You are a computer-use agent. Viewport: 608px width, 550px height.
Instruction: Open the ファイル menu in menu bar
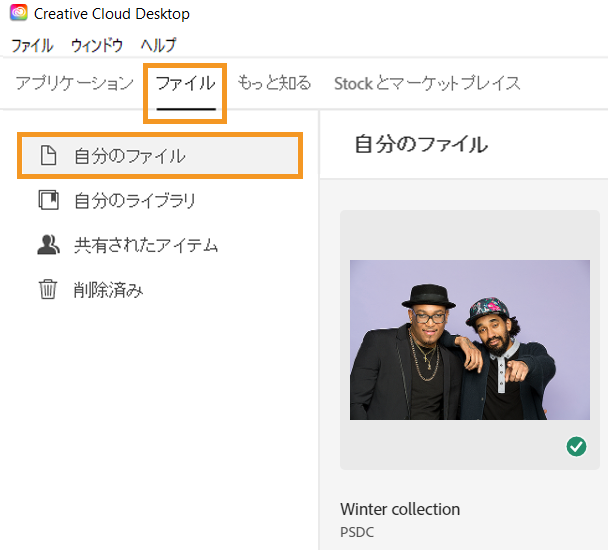point(32,45)
